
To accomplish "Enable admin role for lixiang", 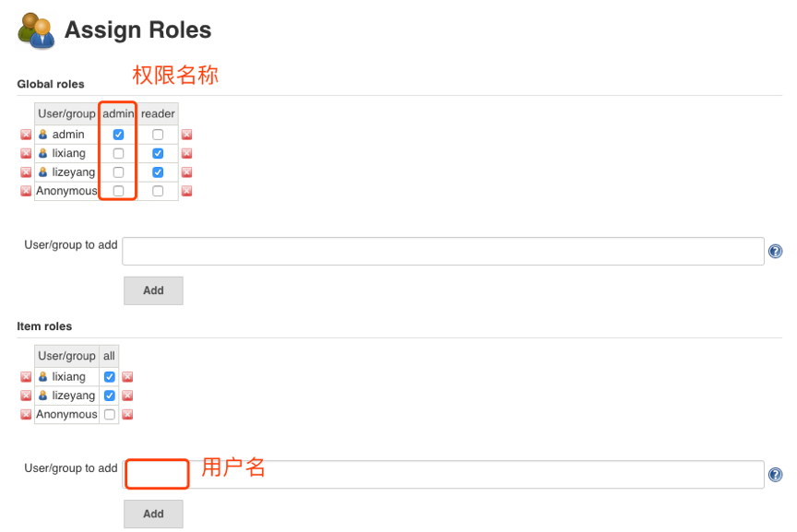I will click(118, 153).
